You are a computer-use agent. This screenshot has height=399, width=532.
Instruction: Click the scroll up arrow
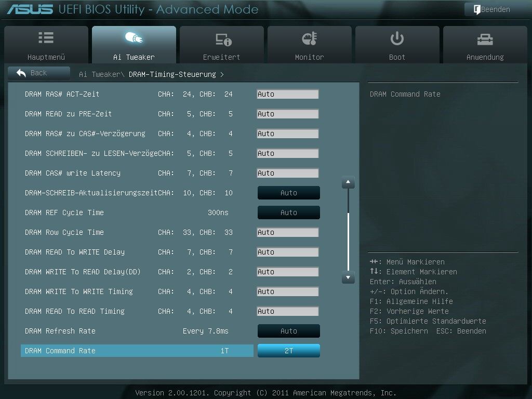point(348,182)
